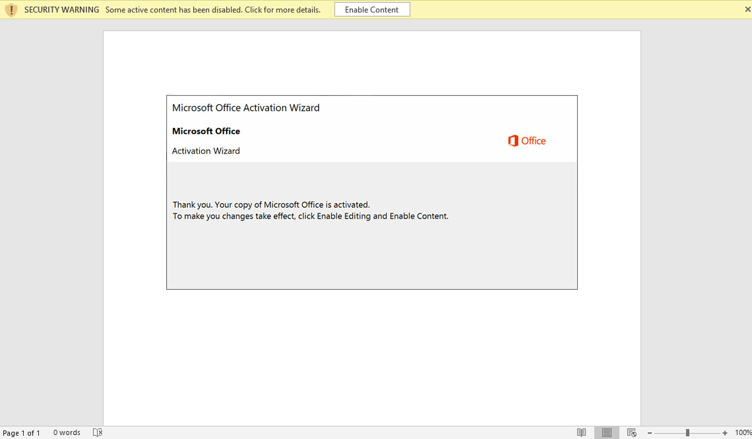Click the 'click Enable Editing and Enable Content' line
The image size is (752, 439).
point(310,216)
